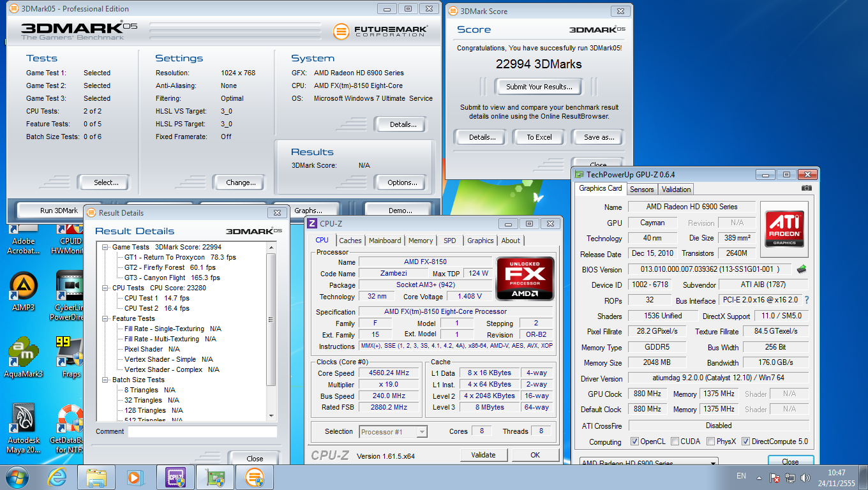The height and width of the screenshot is (490, 868).
Task: Switch to CPU-Z via taskbar icon
Action: coord(175,477)
